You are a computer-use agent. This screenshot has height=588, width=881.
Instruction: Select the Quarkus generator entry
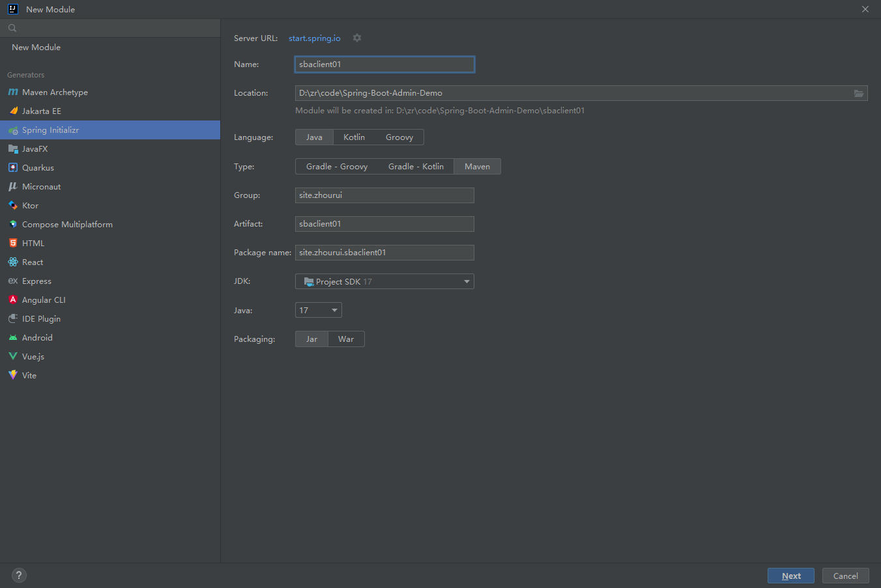110,167
